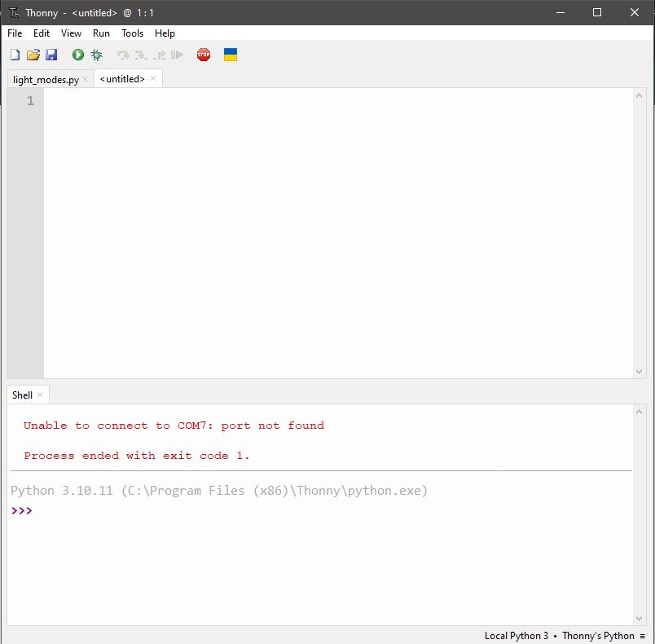Click the Shell scrollbar down arrow
This screenshot has height=644, width=655.
[x=639, y=619]
